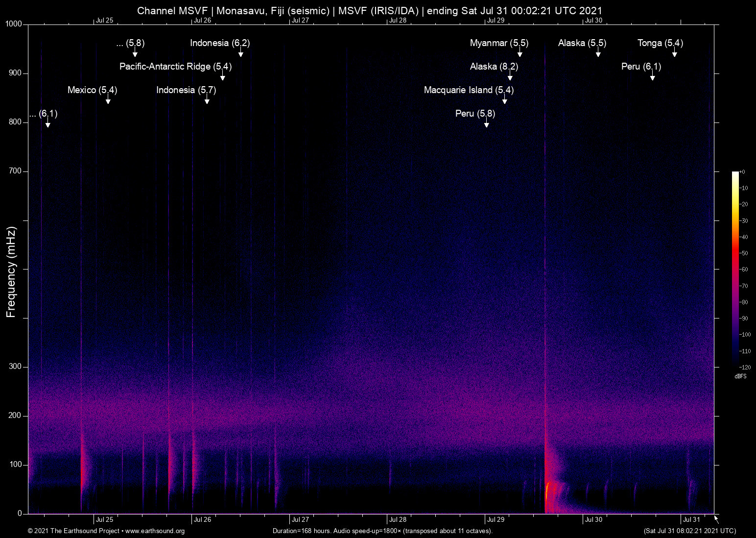Viewport: 756px width, 538px height.
Task: Click the Myanmar (5.5) event arrow
Action: [x=520, y=53]
